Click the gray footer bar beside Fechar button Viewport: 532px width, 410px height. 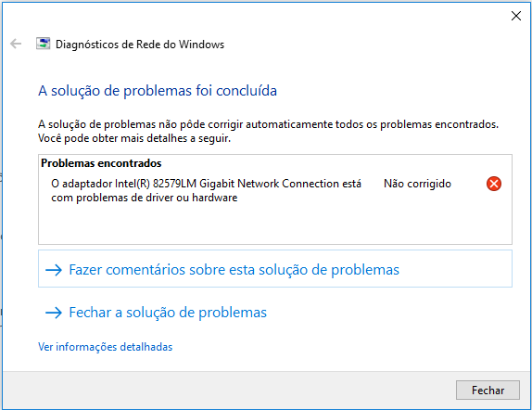click(x=227, y=390)
